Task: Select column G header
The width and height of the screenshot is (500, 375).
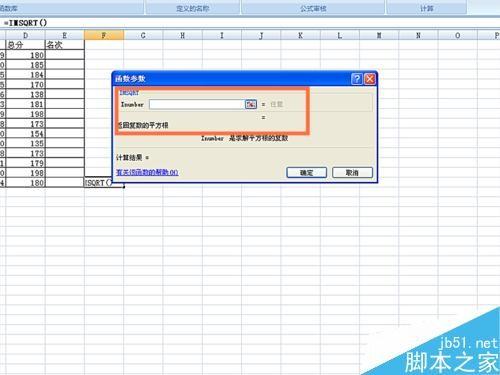Action: click(x=143, y=35)
